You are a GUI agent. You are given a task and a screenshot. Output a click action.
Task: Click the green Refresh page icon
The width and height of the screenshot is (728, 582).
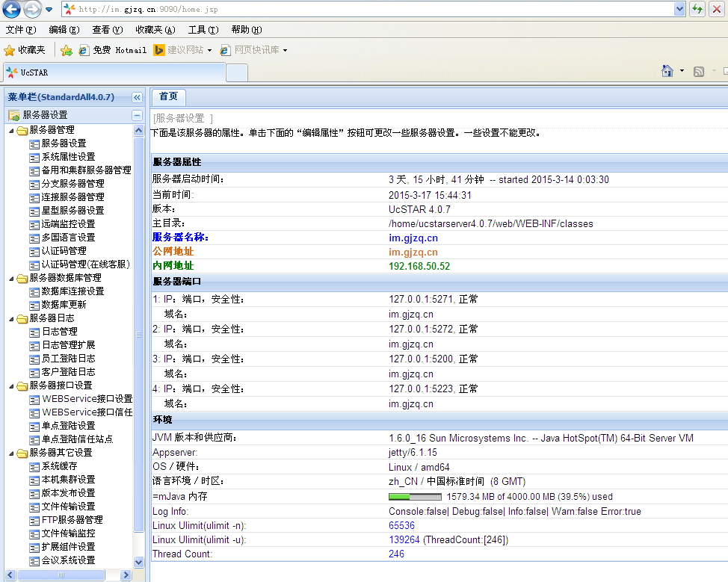(697, 9)
